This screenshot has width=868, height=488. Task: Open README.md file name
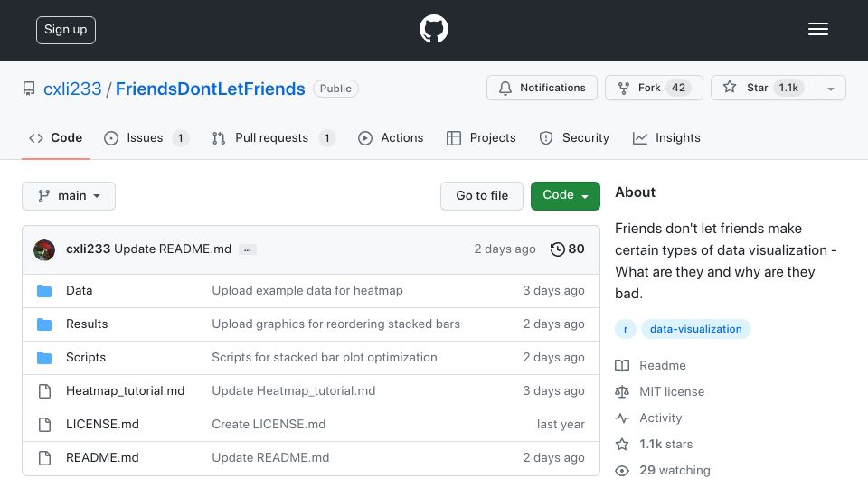tap(102, 458)
